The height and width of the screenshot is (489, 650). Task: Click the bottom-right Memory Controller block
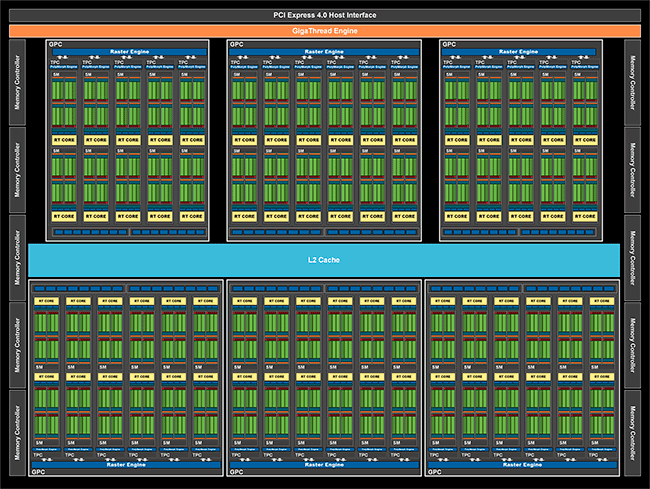(x=634, y=434)
